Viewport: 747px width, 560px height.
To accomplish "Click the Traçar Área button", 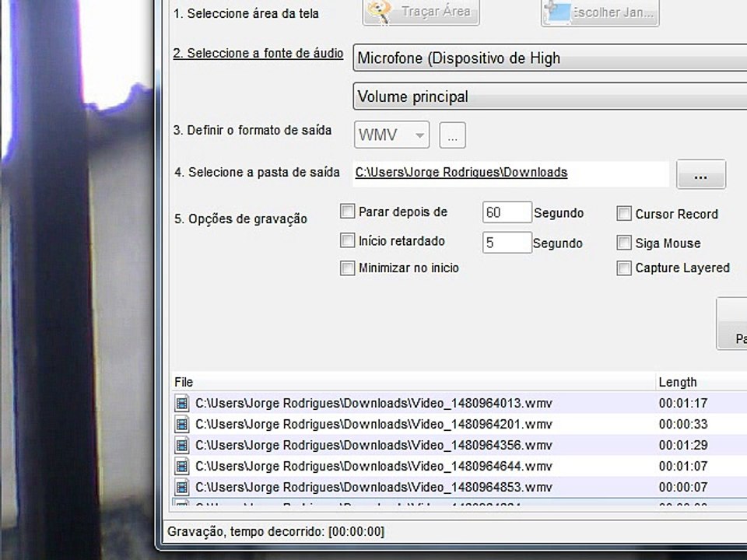I will coord(421,12).
